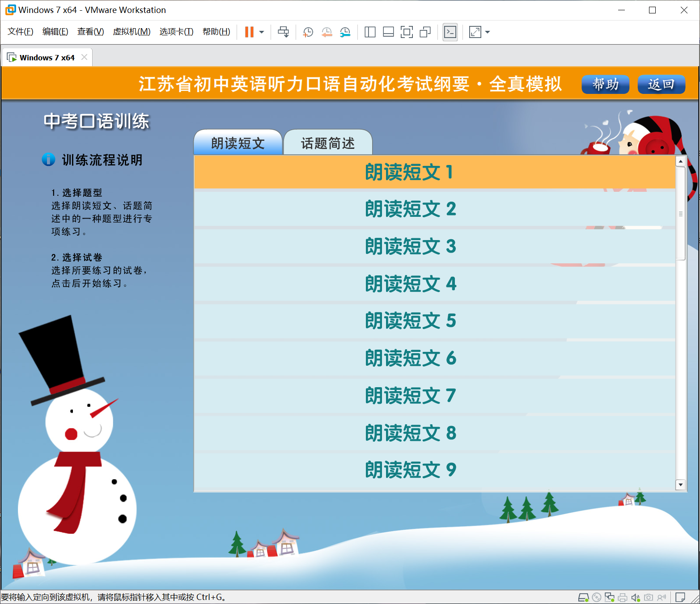The height and width of the screenshot is (604, 700).
Task: Select 朗读短文 5 from the list
Action: pos(410,321)
